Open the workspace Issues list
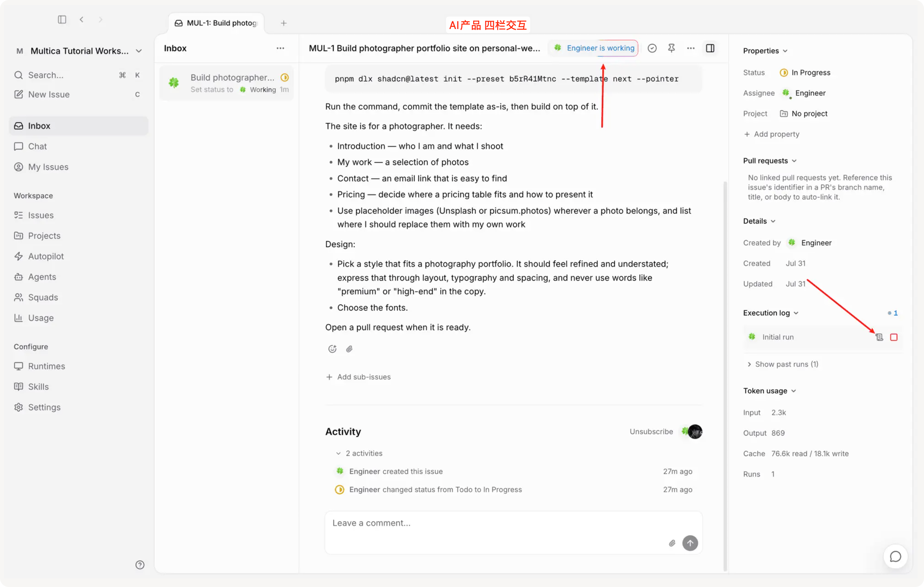This screenshot has height=587, width=924. (x=79, y=215)
